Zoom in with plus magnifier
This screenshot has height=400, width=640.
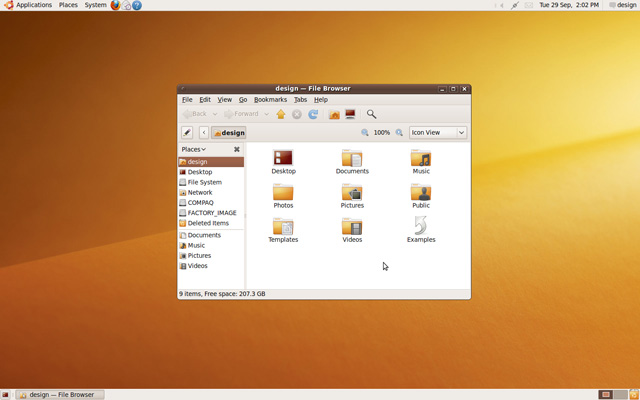(x=399, y=133)
